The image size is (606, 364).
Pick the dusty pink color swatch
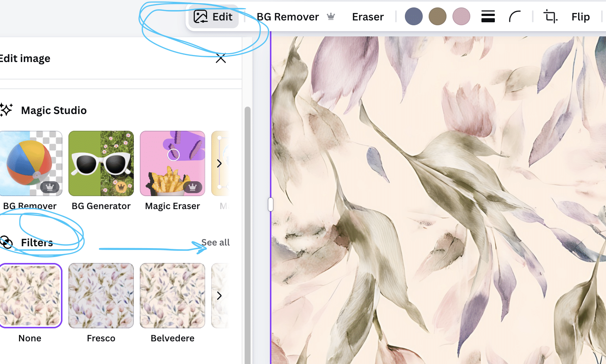pyautogui.click(x=461, y=17)
